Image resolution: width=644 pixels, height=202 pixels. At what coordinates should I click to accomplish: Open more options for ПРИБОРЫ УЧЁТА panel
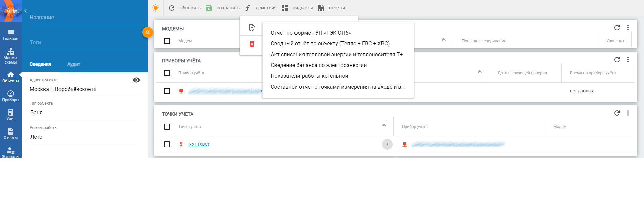coord(628,60)
